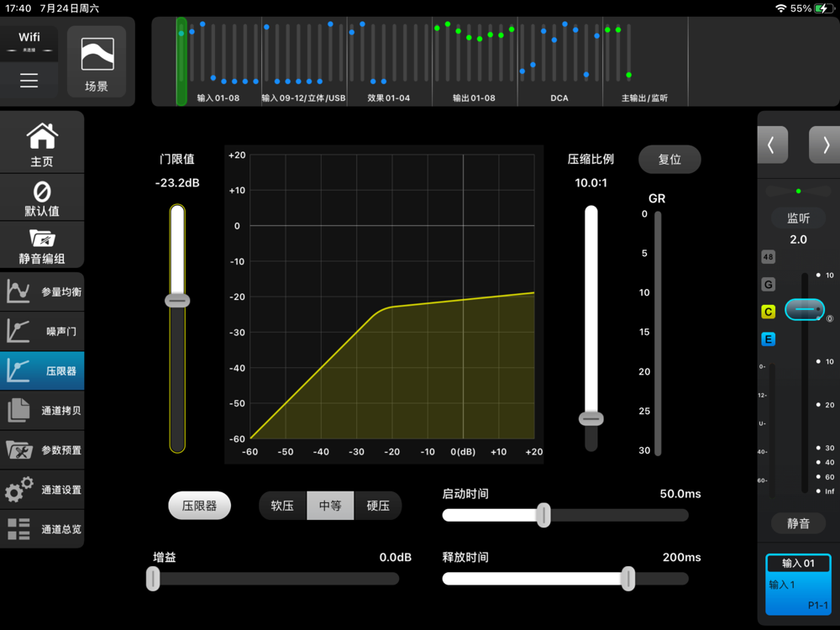Go to next channel with right chevron
This screenshot has height=630, width=840.
(825, 145)
